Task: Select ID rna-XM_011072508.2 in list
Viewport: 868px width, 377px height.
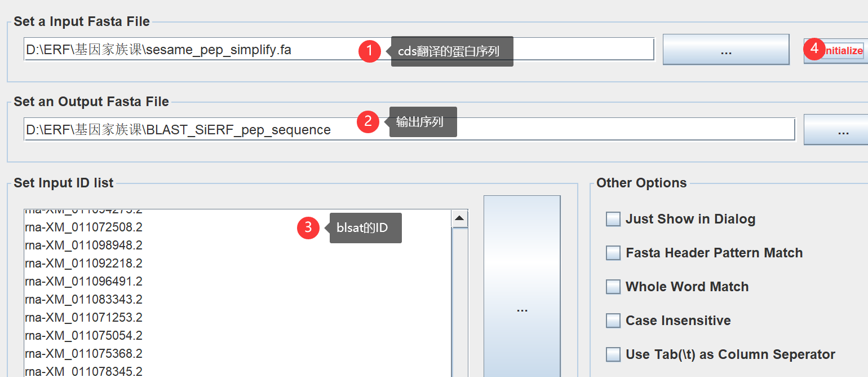Action: point(84,227)
